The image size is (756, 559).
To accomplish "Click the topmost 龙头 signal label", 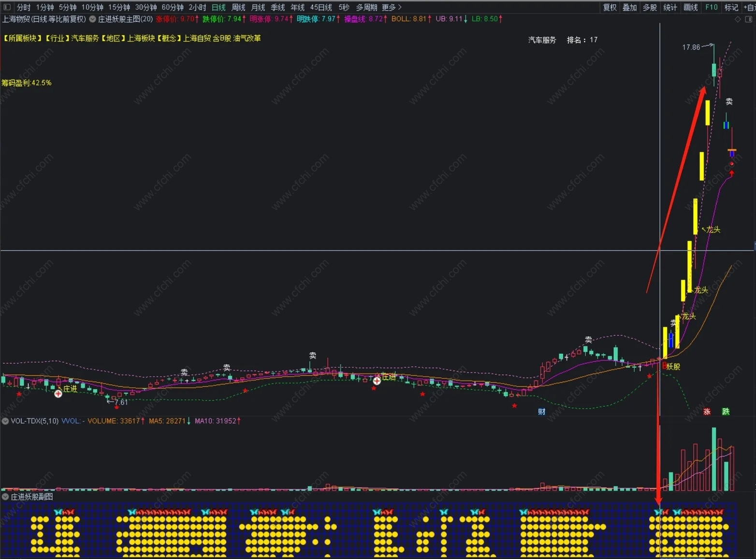I will click(x=713, y=230).
